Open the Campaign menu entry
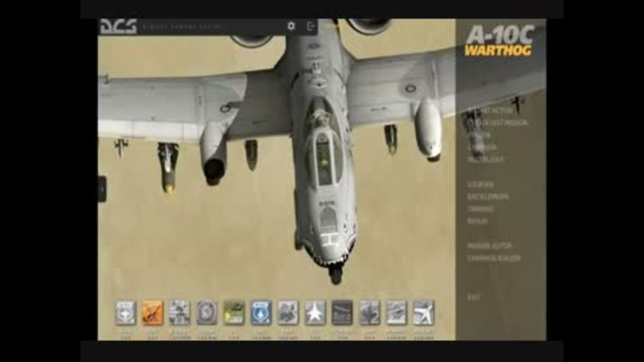Image resolution: width=644 pixels, height=362 pixels. [x=482, y=147]
